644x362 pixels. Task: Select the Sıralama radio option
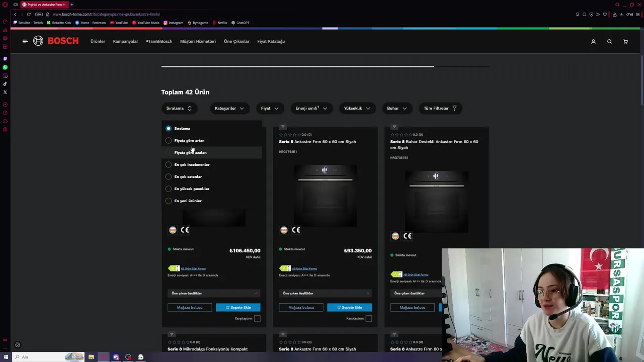pos(169,128)
